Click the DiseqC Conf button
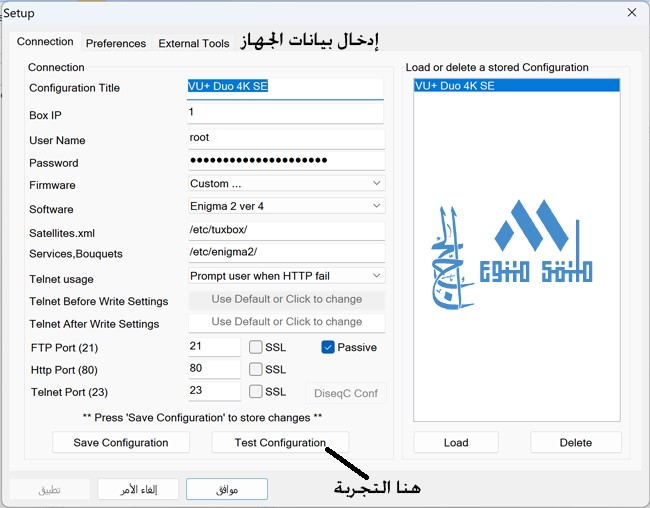The width and height of the screenshot is (650, 508). coord(346,393)
